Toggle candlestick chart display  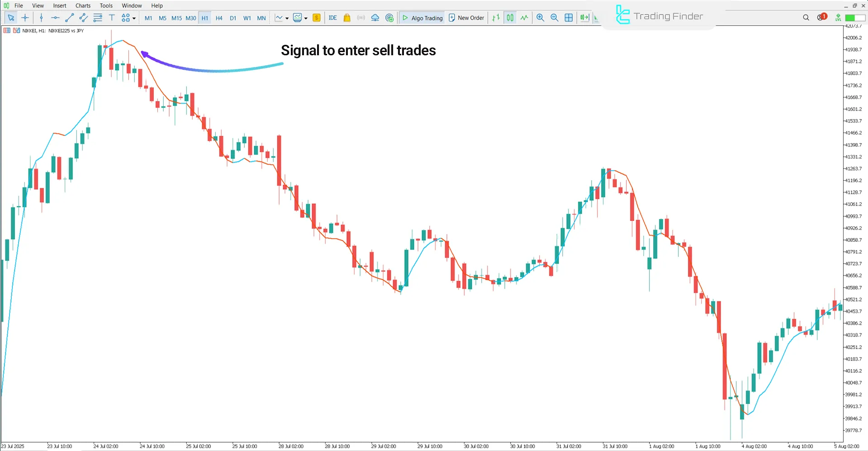[510, 18]
